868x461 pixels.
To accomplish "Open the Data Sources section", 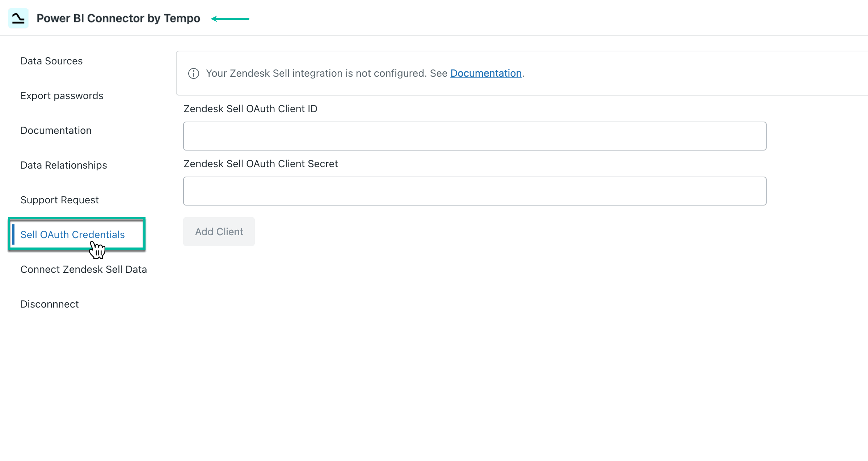I will coord(51,61).
